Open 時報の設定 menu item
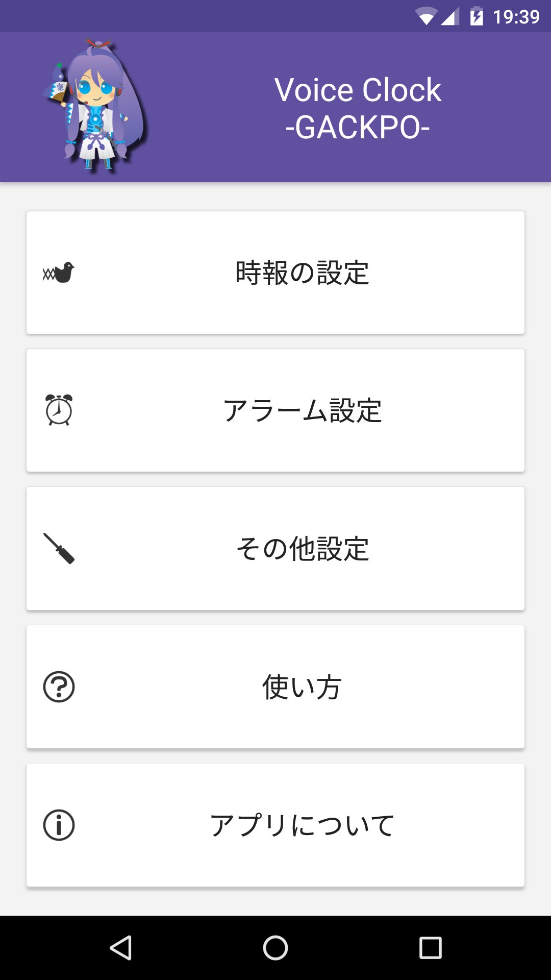This screenshot has height=980, width=551. [x=302, y=273]
